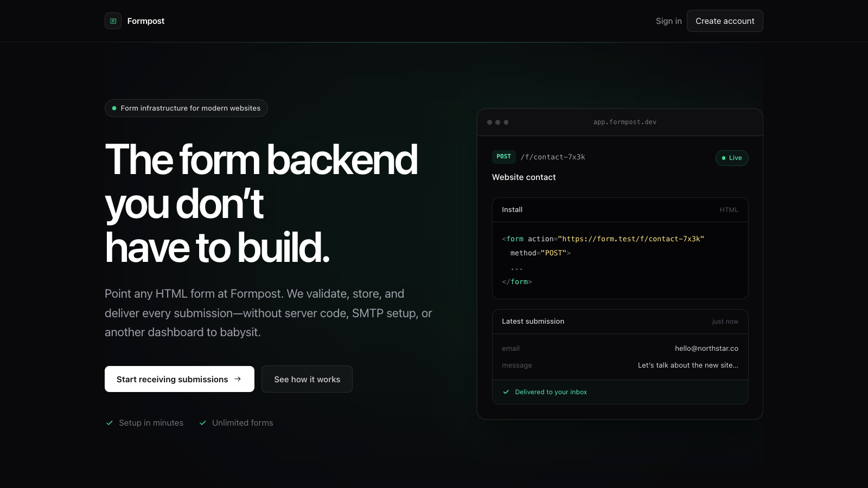Click the Formpost logo icon
The height and width of the screenshot is (488, 868).
[x=113, y=21]
